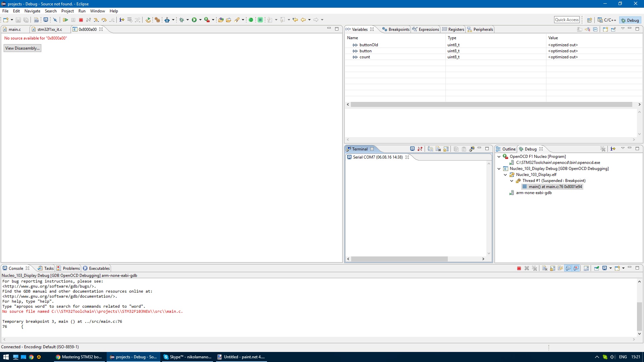This screenshot has height=362, width=644.
Task: Click the Open a Terminal icon in Terminal view
Action: [412, 149]
